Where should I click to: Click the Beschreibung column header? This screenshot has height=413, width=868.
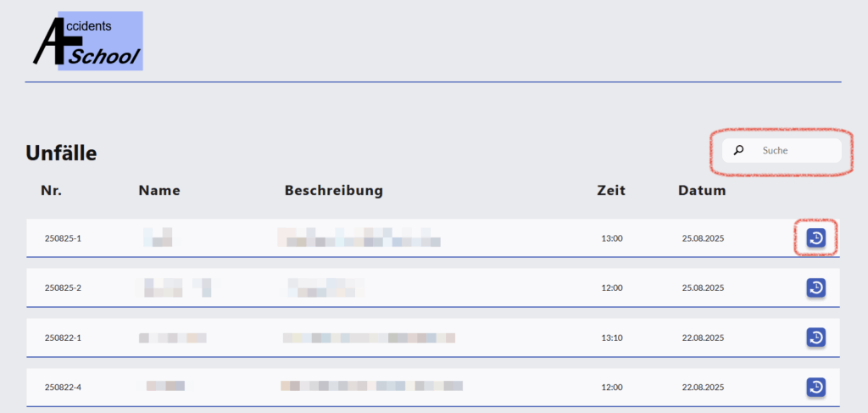point(333,191)
